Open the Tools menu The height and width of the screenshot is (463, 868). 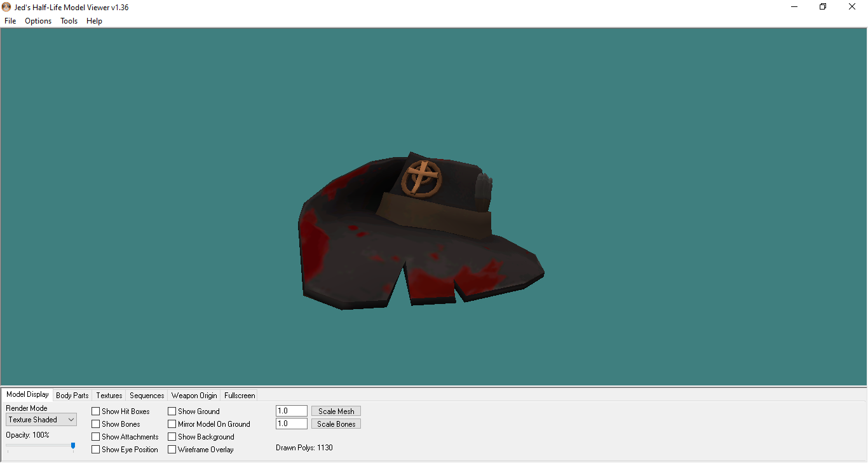click(x=69, y=21)
